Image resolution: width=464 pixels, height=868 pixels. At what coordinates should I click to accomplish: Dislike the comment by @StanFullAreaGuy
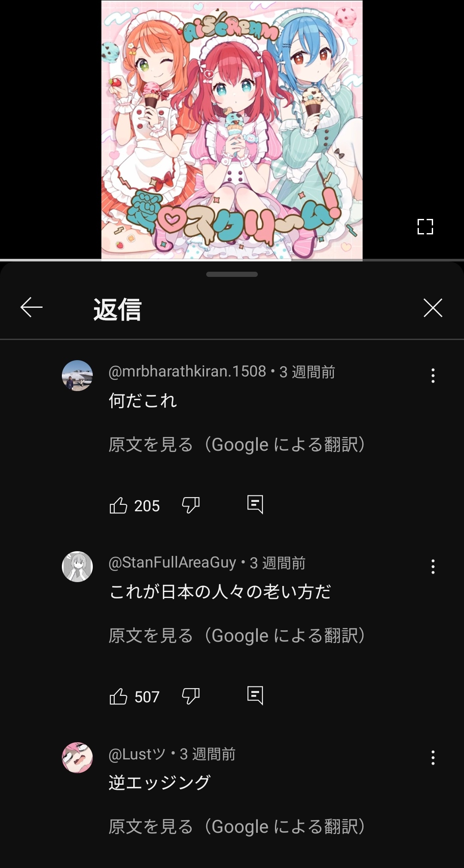(191, 696)
